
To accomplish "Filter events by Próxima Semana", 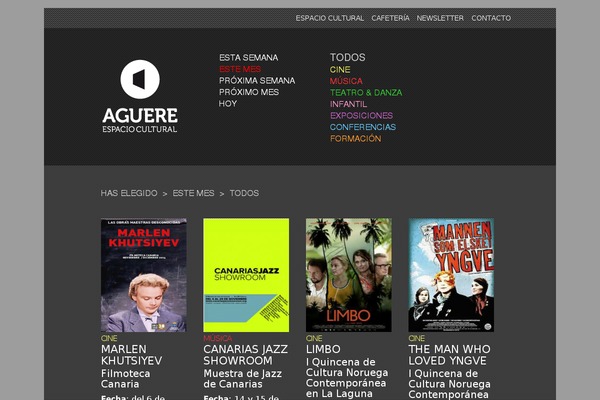I will tap(257, 80).
